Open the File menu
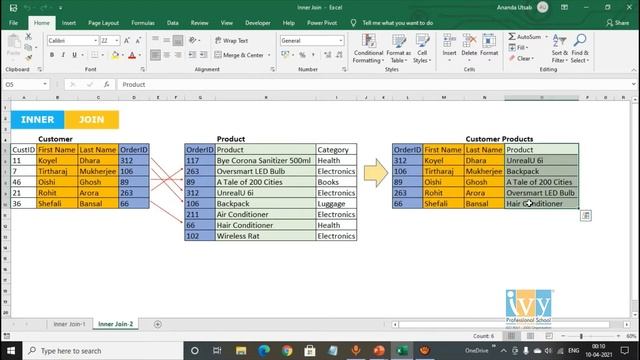 13,23
